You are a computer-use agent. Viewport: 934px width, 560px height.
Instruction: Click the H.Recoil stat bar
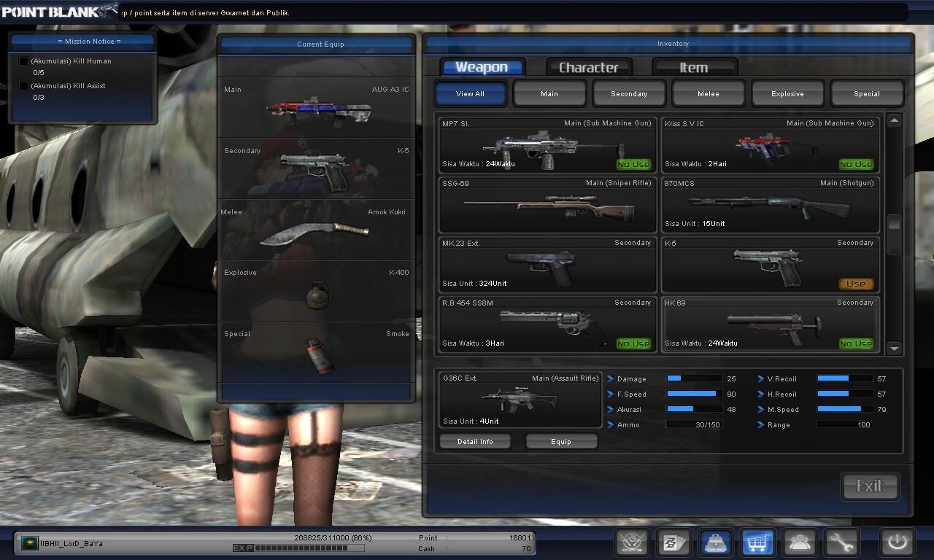[x=844, y=394]
